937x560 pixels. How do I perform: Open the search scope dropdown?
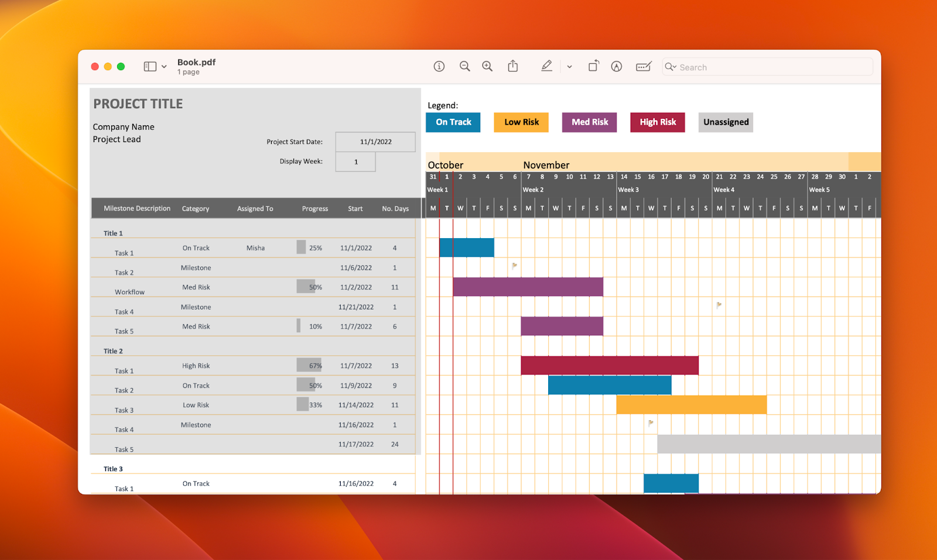pos(671,67)
